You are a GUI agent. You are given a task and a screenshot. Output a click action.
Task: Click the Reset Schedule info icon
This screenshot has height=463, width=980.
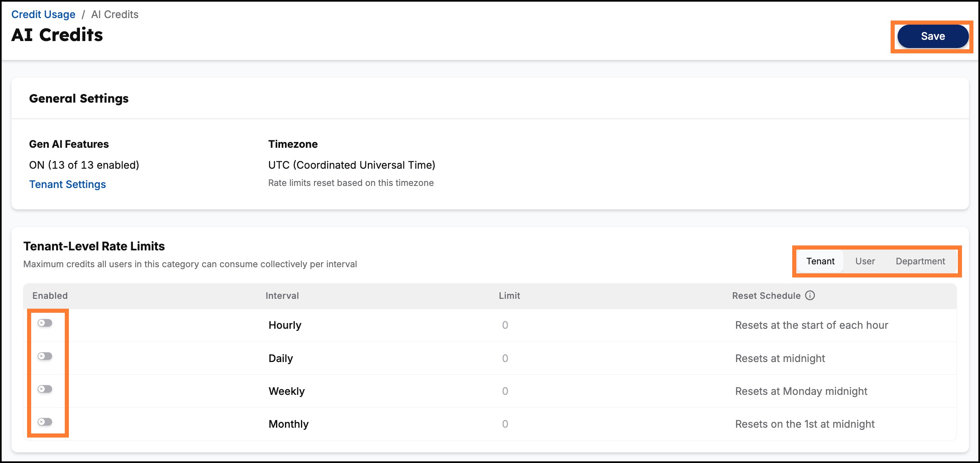[810, 296]
